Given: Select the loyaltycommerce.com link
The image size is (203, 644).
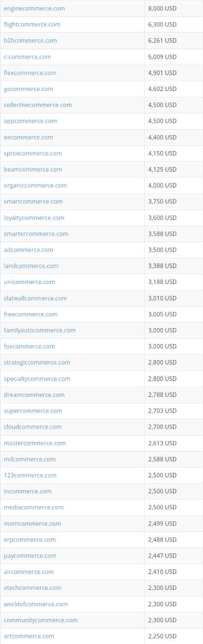Looking at the screenshot, I should (x=34, y=218).
